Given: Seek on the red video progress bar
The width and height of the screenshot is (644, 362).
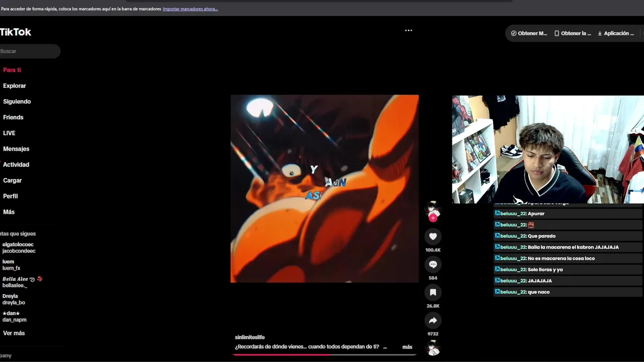Looking at the screenshot, I should [x=325, y=354].
